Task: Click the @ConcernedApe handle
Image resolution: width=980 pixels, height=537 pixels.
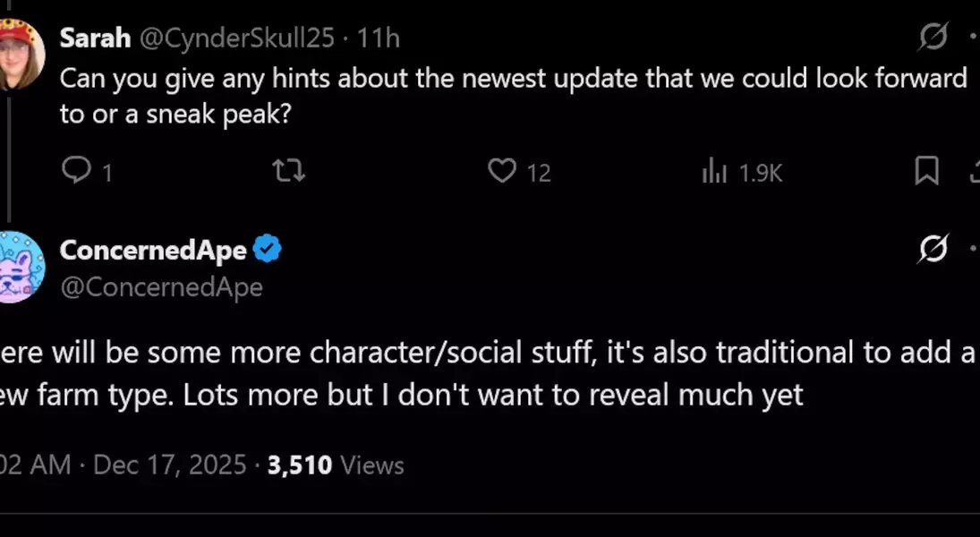Action: pos(161,286)
